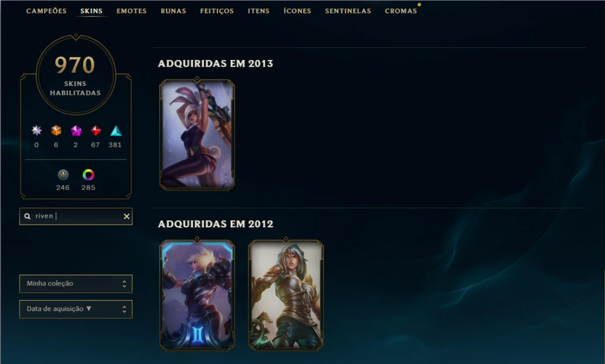This screenshot has width=605, height=364.
Task: Select the Epic tier red gem icon
Action: point(95,131)
